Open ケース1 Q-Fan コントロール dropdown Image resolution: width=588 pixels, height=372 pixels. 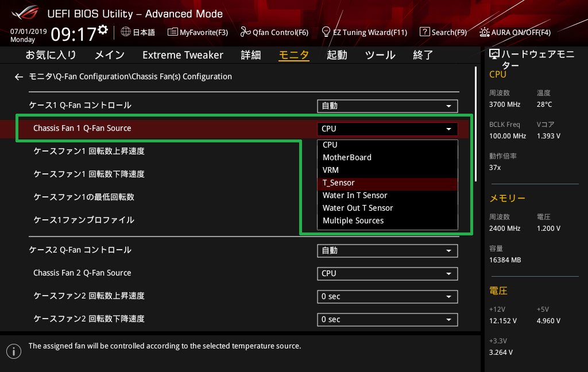[x=388, y=106]
